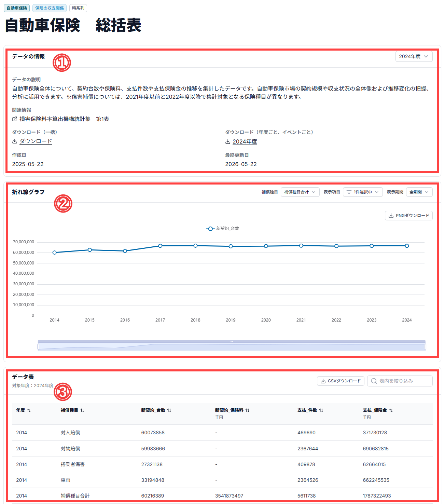Image resolution: width=445 pixels, height=504 pixels.
Task: Select the value 690682815 in table
Action: pos(376,449)
